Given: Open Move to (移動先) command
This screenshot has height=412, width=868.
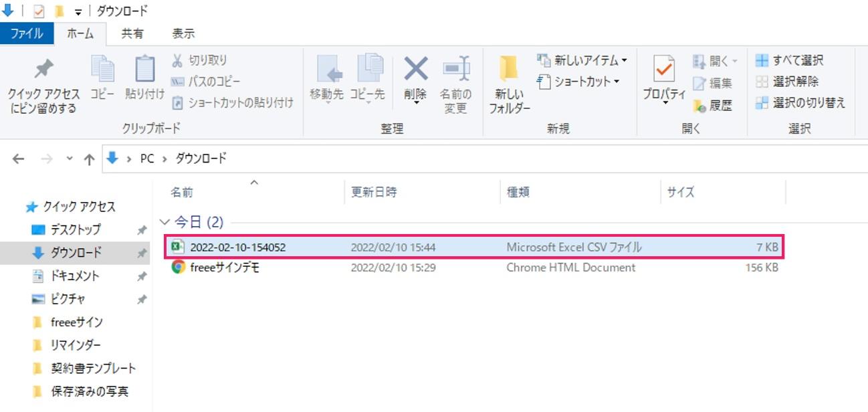Looking at the screenshot, I should [326, 79].
